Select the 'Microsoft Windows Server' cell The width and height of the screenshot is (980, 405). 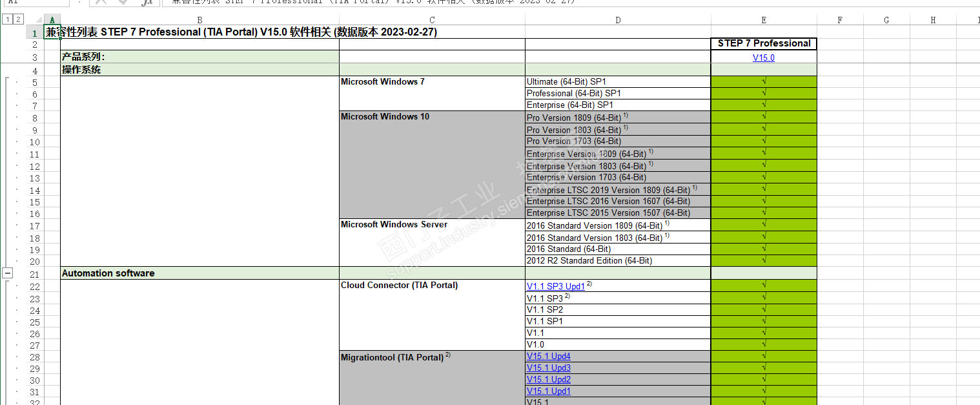pos(432,243)
